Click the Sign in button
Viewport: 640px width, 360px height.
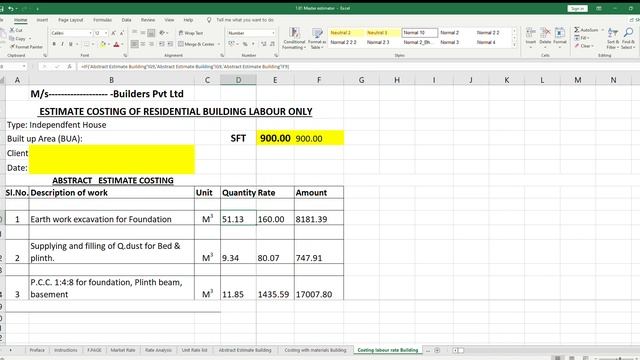tap(577, 8)
